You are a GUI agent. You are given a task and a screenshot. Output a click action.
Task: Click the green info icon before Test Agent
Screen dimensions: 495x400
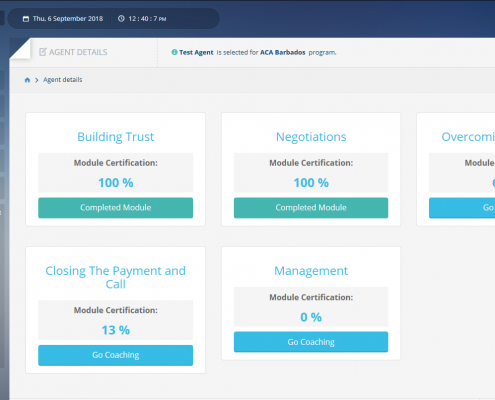point(174,52)
